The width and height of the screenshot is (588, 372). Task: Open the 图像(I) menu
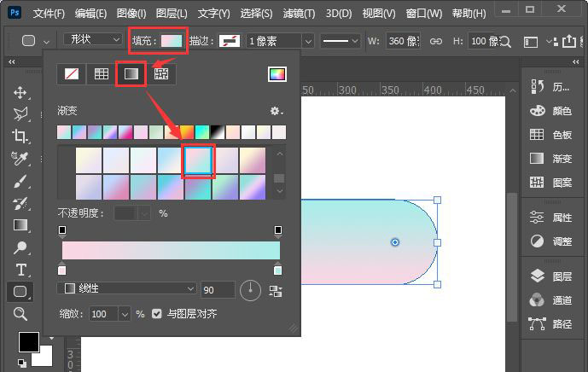tap(131, 14)
